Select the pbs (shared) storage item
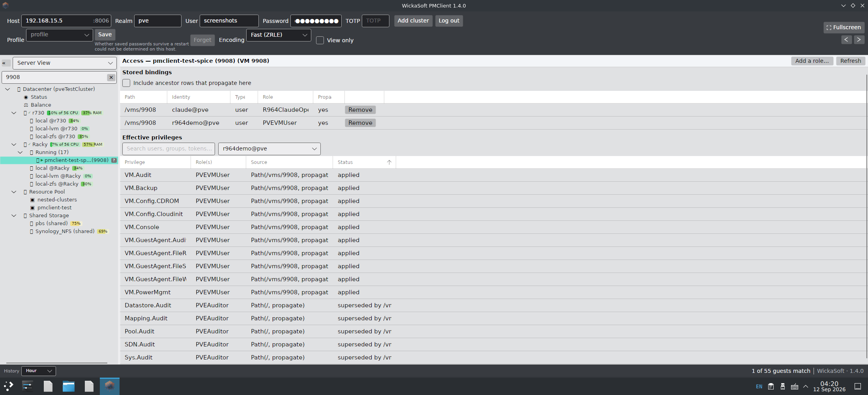Screen dimensions: 868x395 51,224
